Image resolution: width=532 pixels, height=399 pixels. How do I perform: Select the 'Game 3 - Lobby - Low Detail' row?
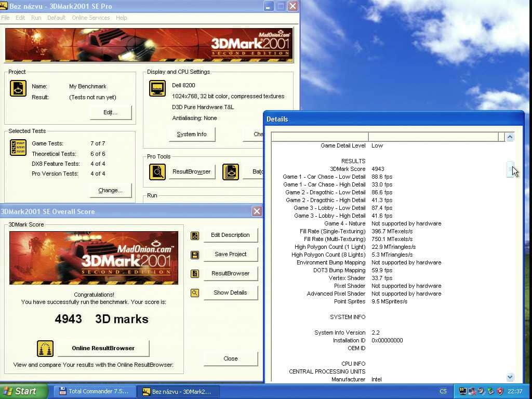click(388, 208)
